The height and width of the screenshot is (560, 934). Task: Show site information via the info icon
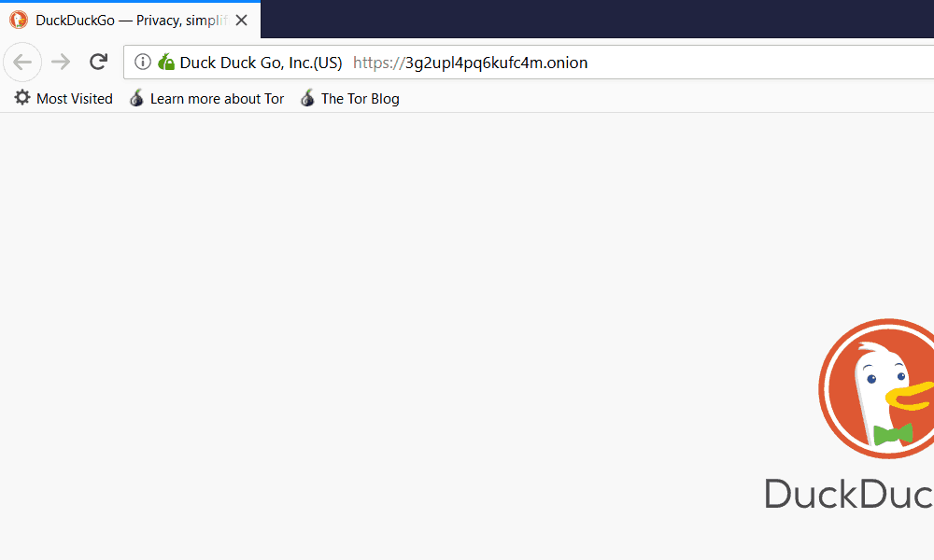point(142,62)
